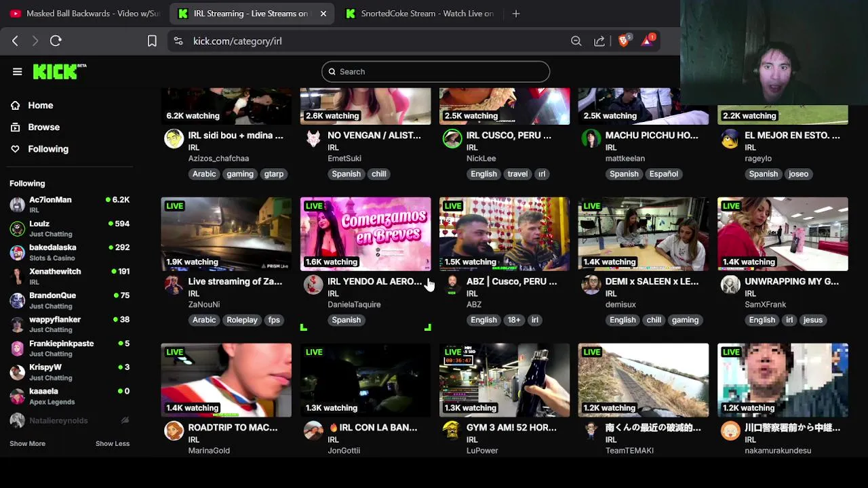Open rageylo channel avatar
868x488 pixels.
pos(730,139)
